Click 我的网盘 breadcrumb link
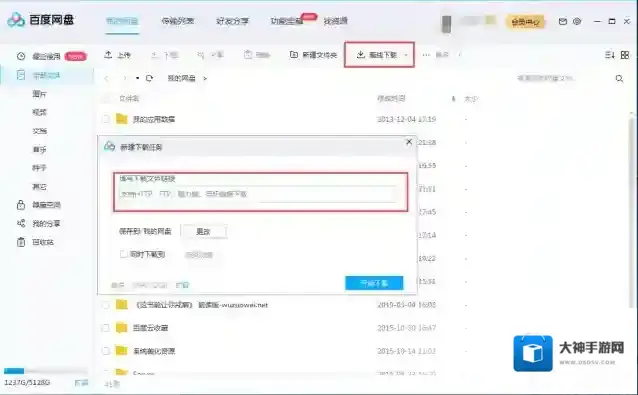The height and width of the screenshot is (395, 638). 181,78
